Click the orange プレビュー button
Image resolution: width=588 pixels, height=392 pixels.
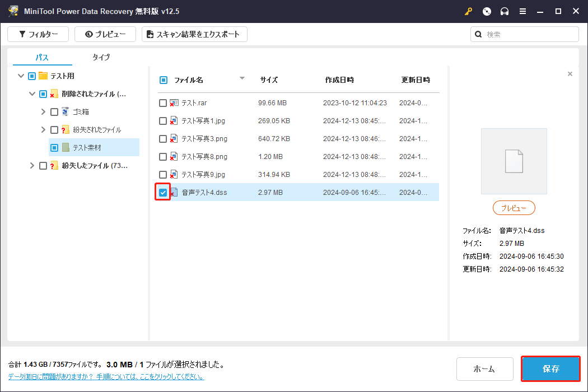click(514, 208)
